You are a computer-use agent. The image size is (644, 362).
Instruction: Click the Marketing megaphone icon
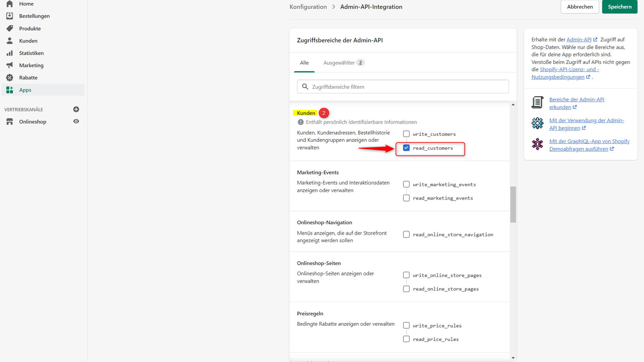click(x=10, y=65)
